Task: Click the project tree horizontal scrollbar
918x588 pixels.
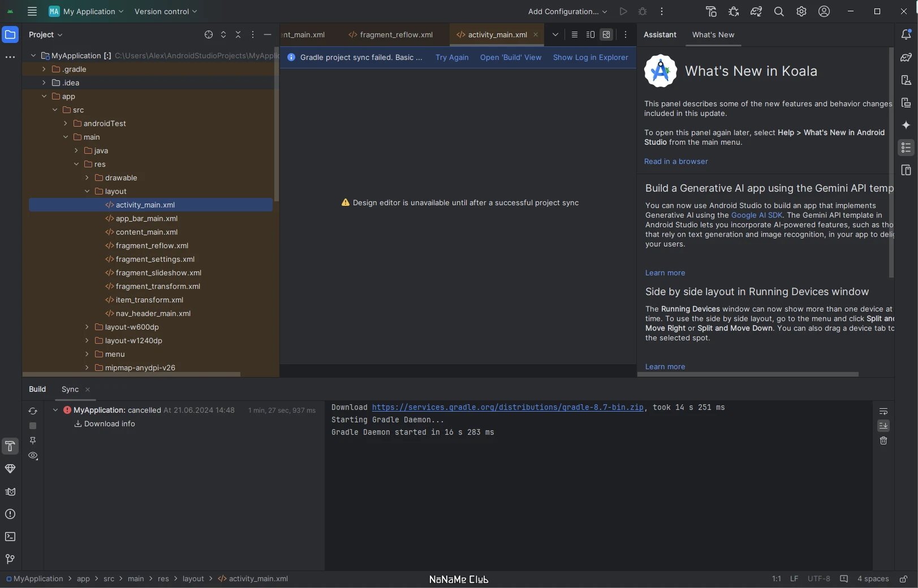Action: click(x=131, y=374)
